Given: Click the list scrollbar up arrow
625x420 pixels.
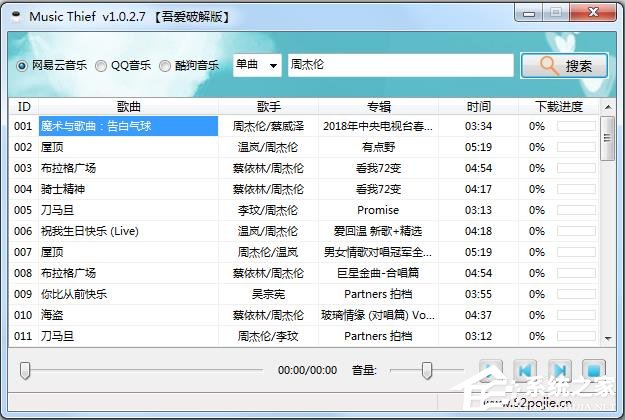Looking at the screenshot, I should [x=608, y=107].
